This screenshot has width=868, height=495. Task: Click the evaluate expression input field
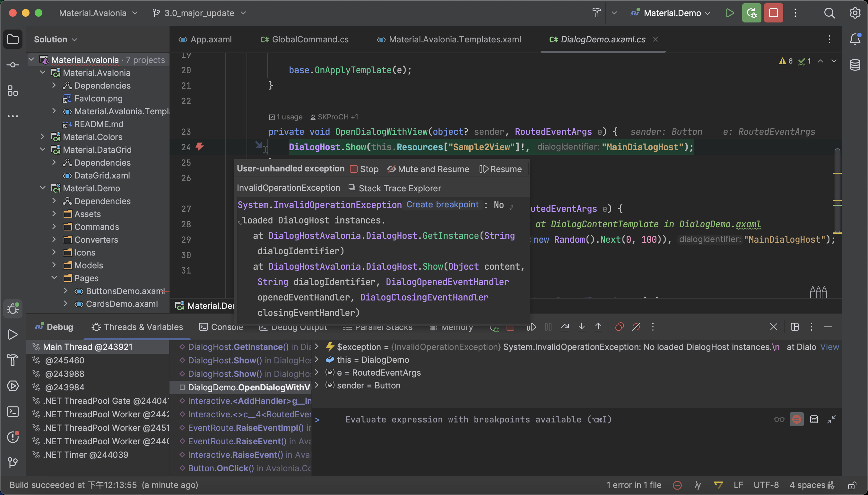(476, 419)
